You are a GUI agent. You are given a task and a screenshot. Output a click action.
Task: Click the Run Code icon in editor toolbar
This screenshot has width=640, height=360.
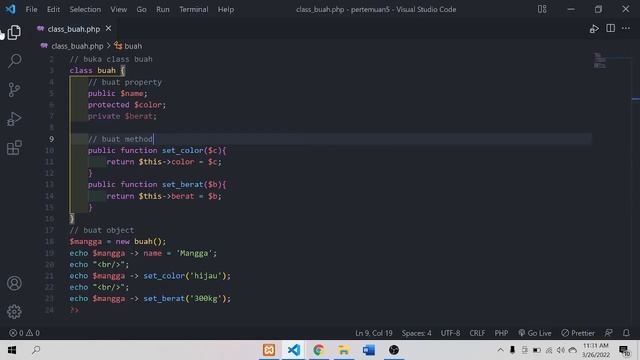(x=594, y=29)
